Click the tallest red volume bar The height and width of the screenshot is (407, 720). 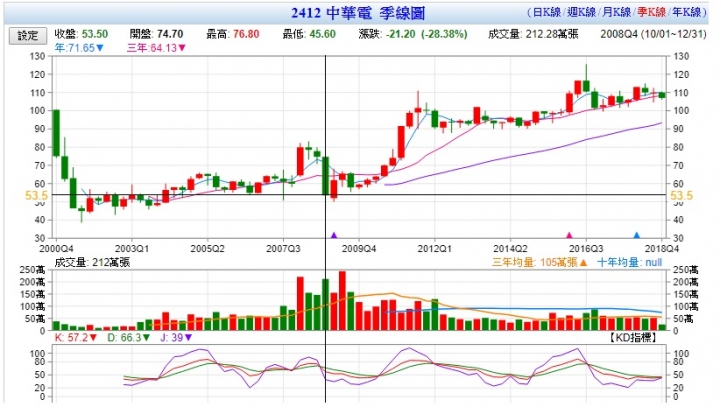(342, 301)
